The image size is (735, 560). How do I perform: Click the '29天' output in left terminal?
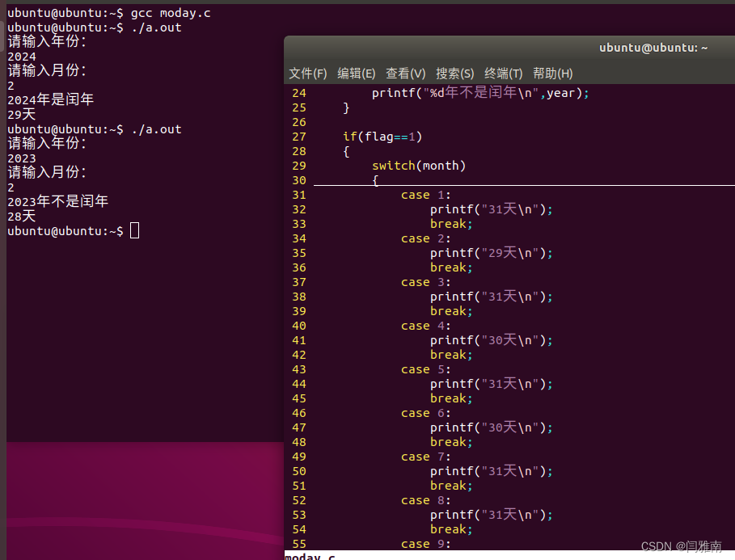click(x=22, y=114)
